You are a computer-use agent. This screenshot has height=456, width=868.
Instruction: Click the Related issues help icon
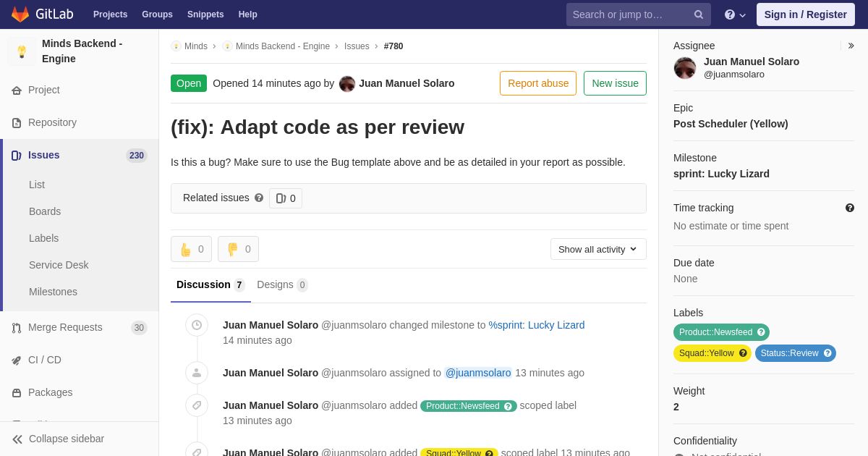pos(259,198)
